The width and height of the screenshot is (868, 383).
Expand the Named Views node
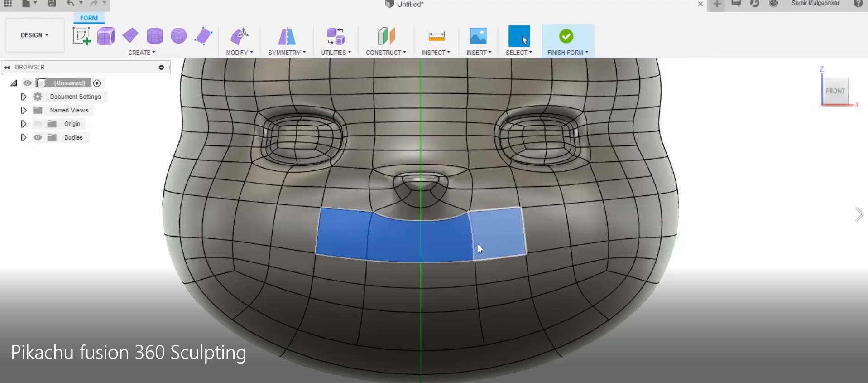[24, 110]
